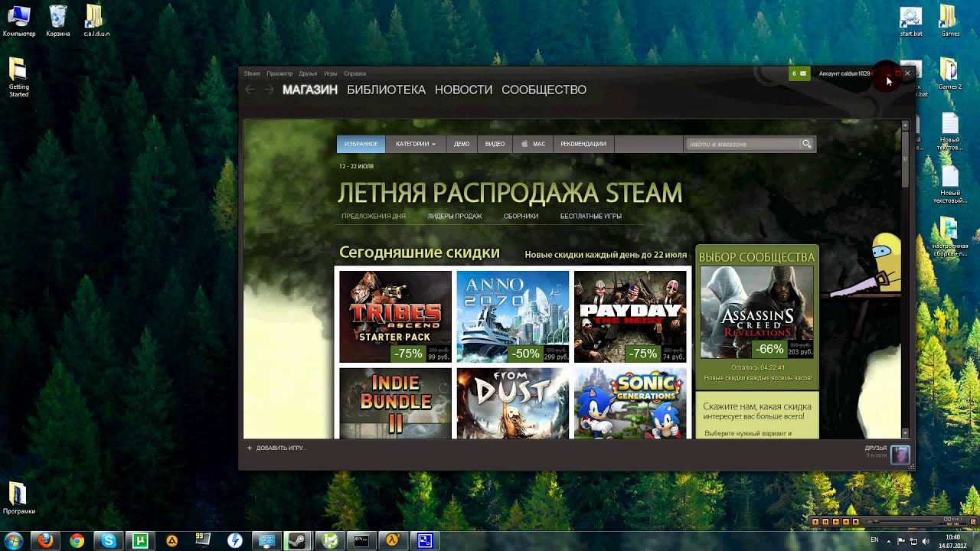Open the AIMP taskbar icon
This screenshot has height=551, width=980.
tap(171, 540)
